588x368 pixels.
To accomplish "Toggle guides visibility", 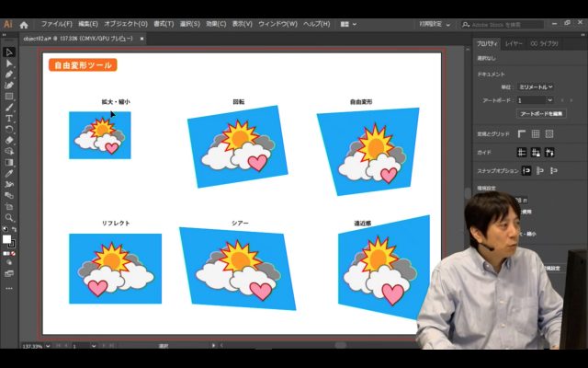I will [522, 153].
